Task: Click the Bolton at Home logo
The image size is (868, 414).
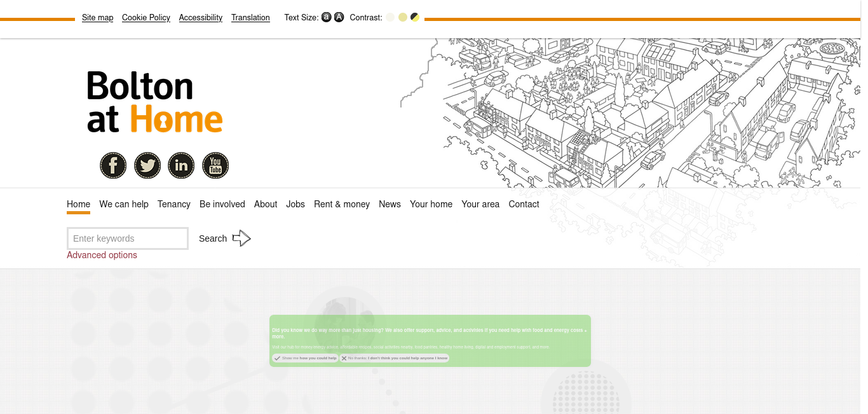Action: coord(155,102)
